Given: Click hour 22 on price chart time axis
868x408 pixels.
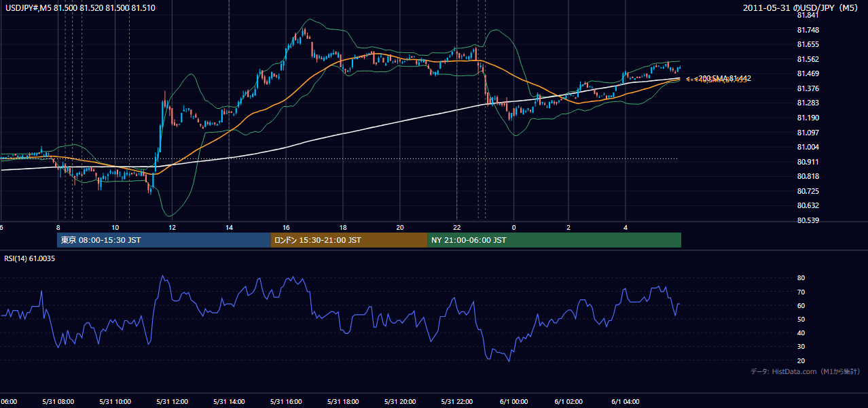Looking at the screenshot, I should pyautogui.click(x=457, y=227).
